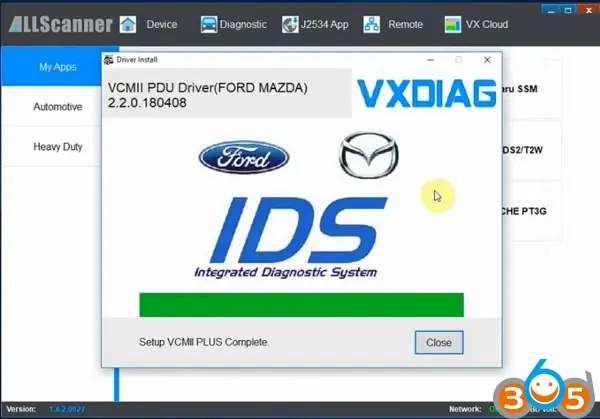
Task: Minimize the ALLScanner main window
Action: pos(551,11)
